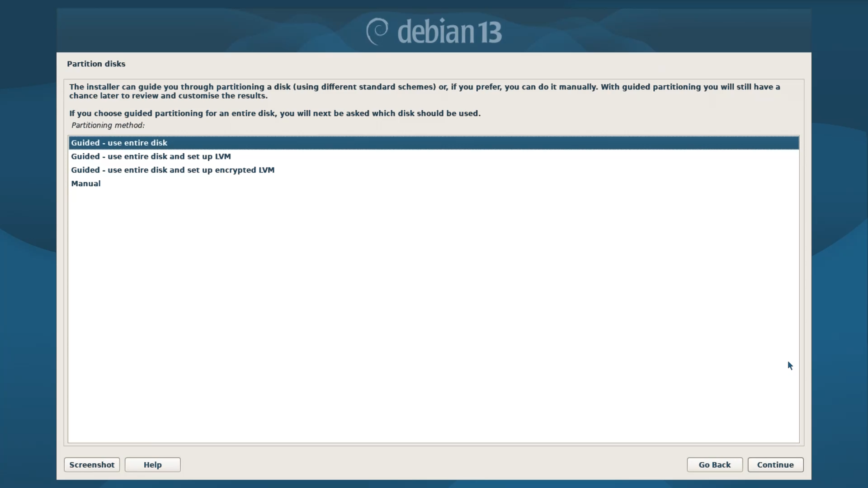Click the 'debian' wordmark in banner
Screen dimensions: 868x488
(435, 31)
